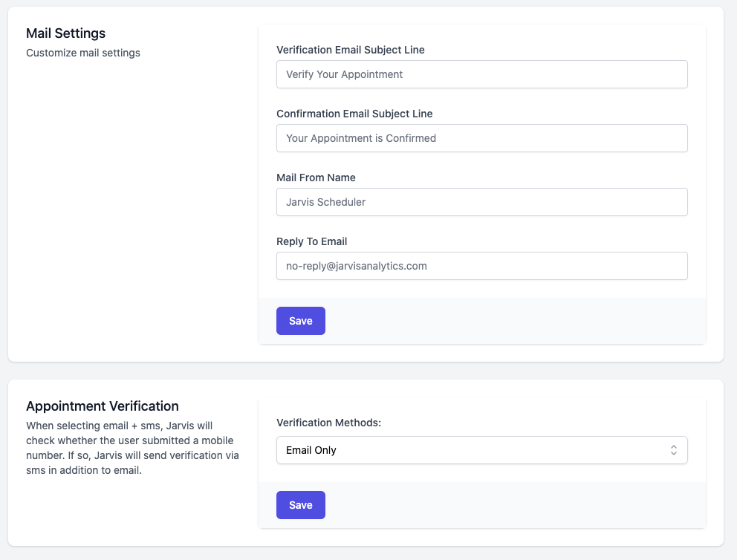This screenshot has width=737, height=560.
Task: Select the Appointment Verification section heading
Action: (103, 406)
